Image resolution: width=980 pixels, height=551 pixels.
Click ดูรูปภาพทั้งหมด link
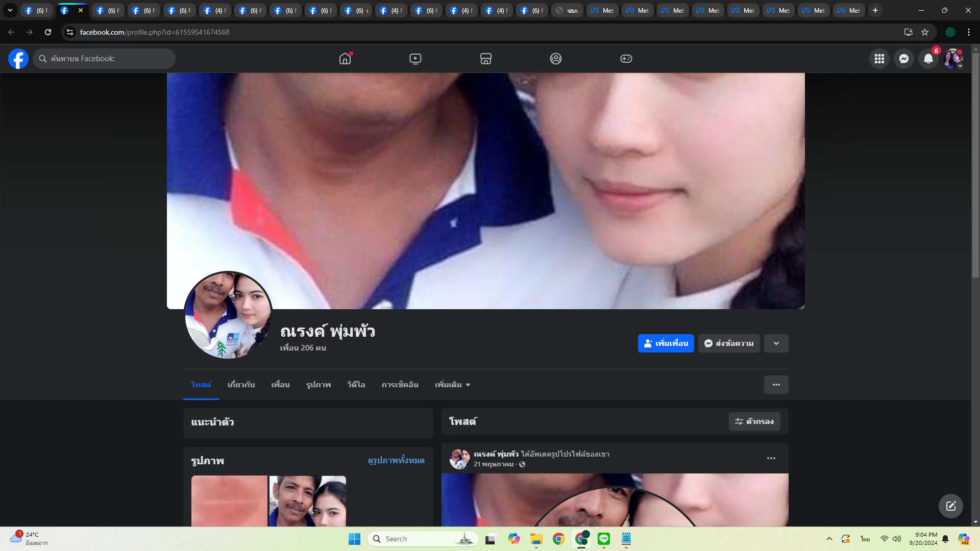click(396, 460)
